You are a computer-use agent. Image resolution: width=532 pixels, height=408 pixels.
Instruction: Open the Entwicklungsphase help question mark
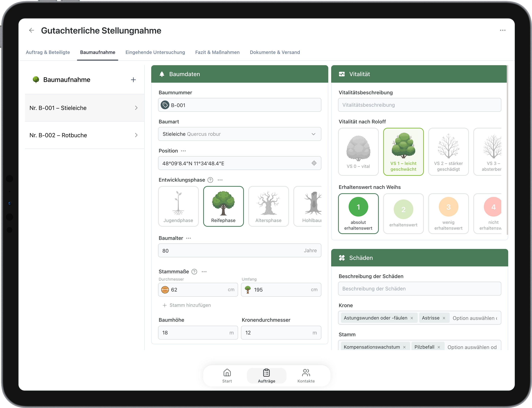click(x=210, y=180)
